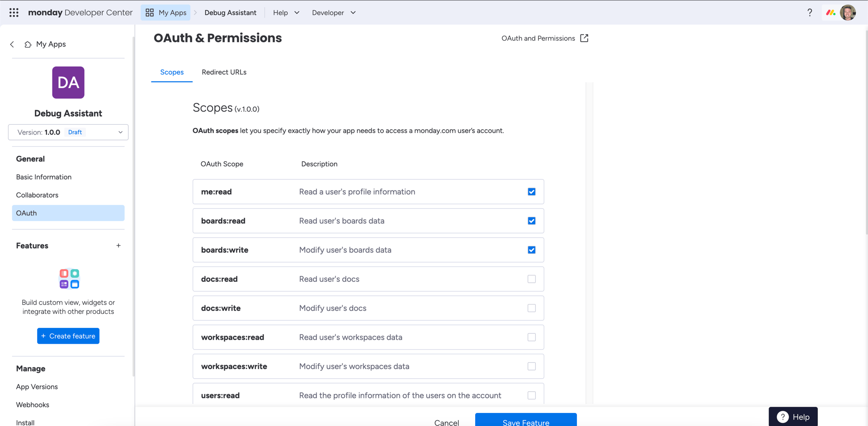Click the Save Feature button
The width and height of the screenshot is (868, 426).
coord(526,420)
